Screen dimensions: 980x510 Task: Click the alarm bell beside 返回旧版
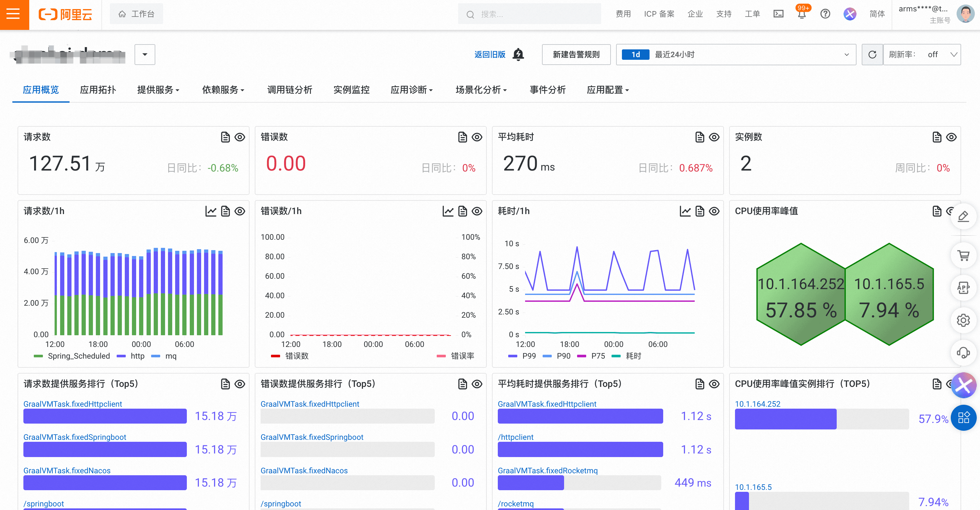tap(518, 54)
